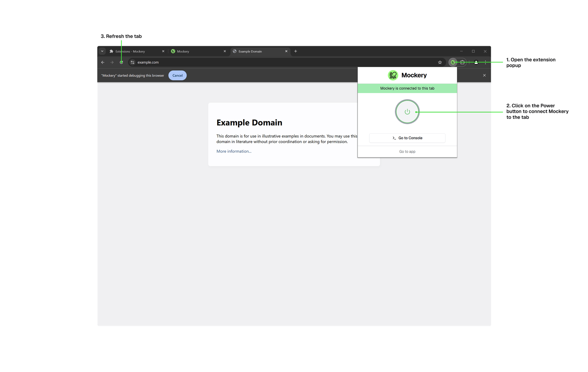
Task: Maximize the browser window
Action: 473,51
